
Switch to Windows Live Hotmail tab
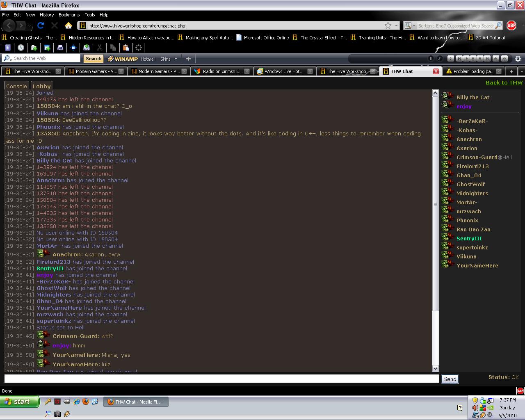click(284, 71)
